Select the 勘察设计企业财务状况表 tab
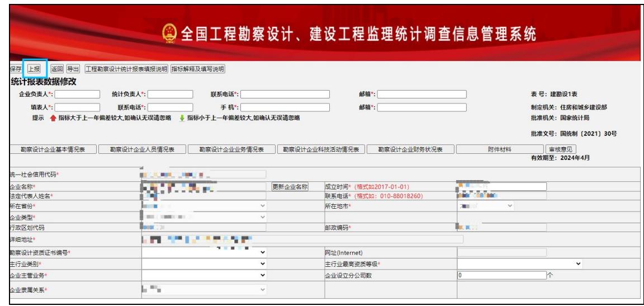Image resolution: width=644 pixels, height=306 pixels. click(411, 149)
